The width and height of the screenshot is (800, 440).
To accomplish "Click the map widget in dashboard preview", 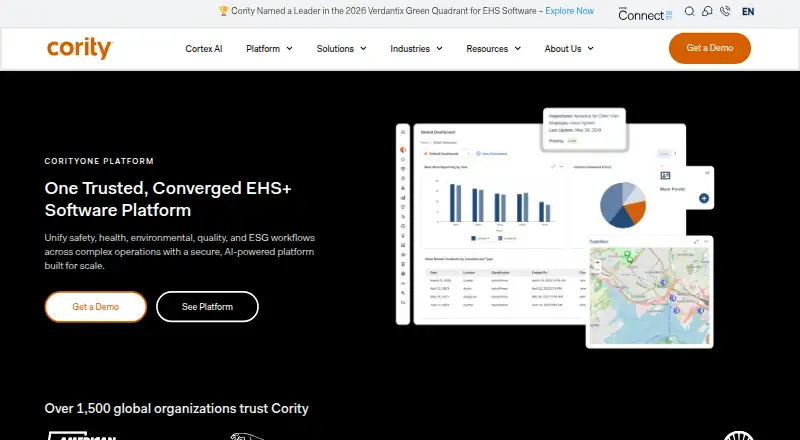I will [649, 296].
